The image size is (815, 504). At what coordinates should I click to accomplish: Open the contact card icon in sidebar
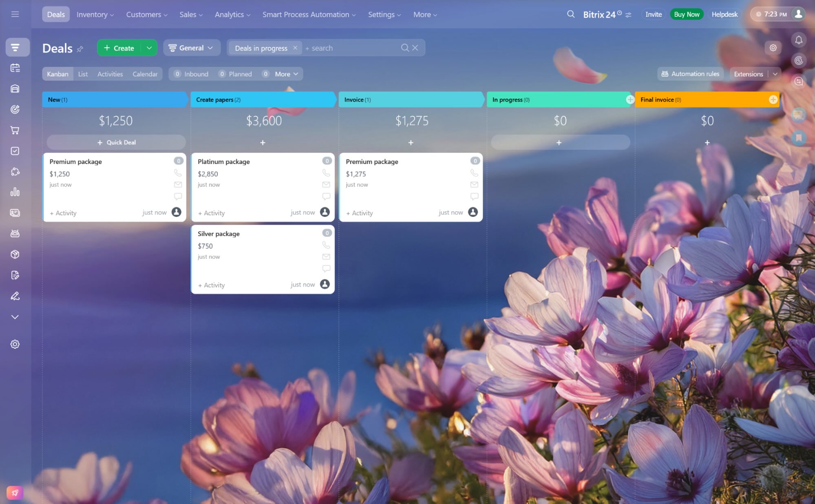[x=15, y=213]
